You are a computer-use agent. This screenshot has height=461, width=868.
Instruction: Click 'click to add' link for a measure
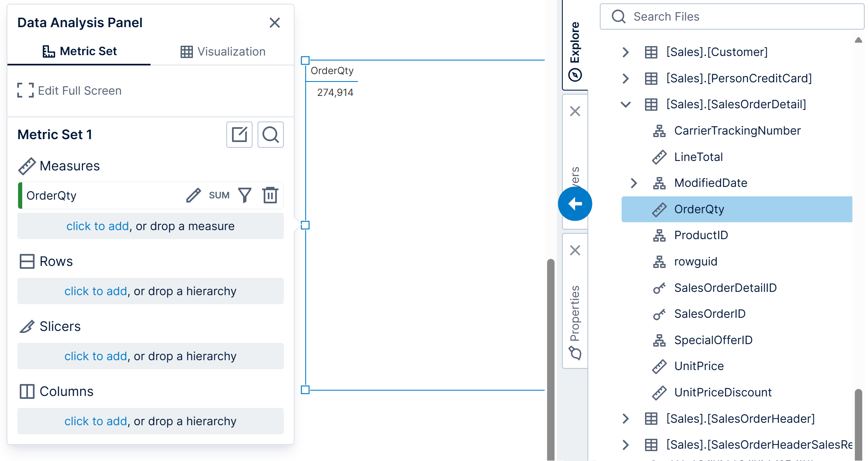(98, 226)
